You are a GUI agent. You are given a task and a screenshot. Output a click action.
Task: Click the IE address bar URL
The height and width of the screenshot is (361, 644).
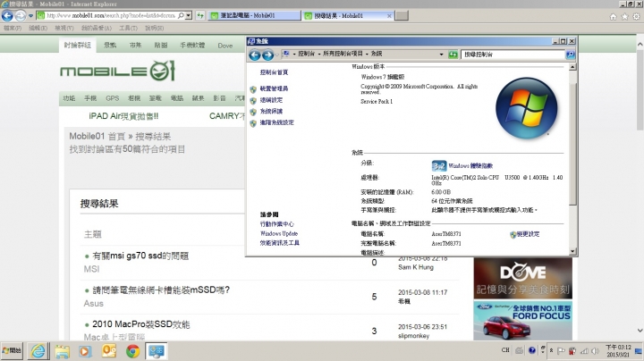(111, 15)
